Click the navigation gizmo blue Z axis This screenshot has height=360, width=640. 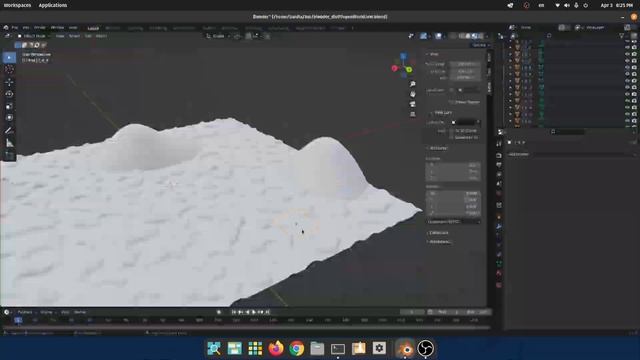[x=403, y=56]
